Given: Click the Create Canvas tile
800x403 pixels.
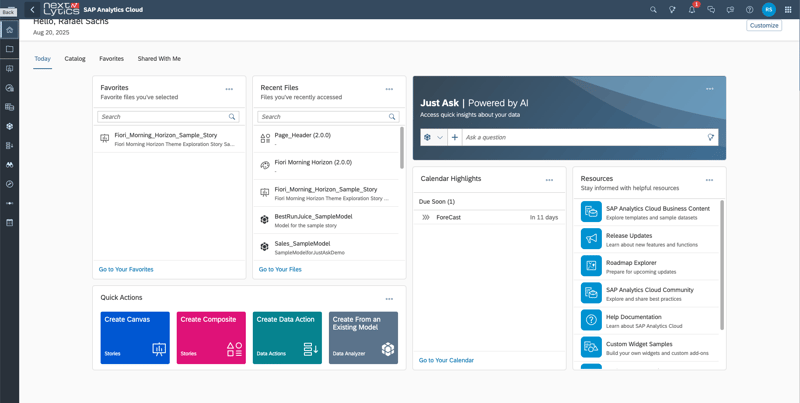Looking at the screenshot, I should (135, 338).
